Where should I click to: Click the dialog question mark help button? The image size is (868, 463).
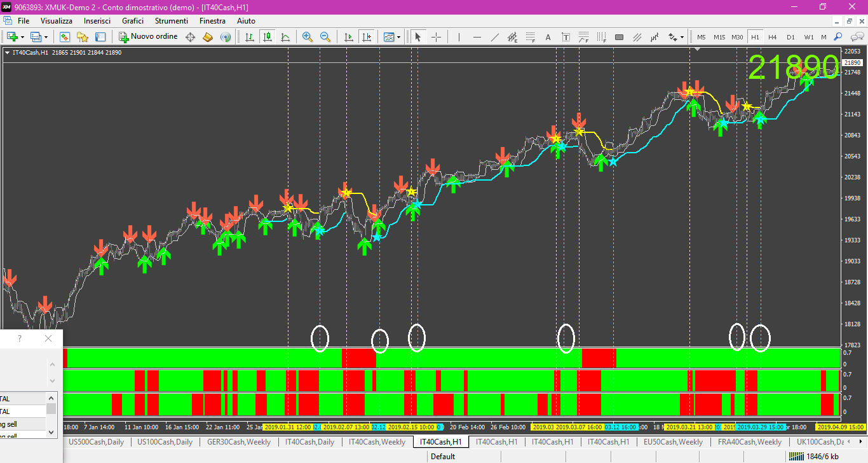pos(20,338)
